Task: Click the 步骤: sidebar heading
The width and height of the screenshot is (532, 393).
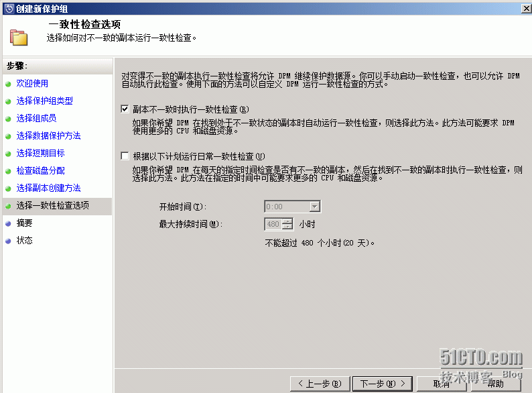Action: point(17,66)
